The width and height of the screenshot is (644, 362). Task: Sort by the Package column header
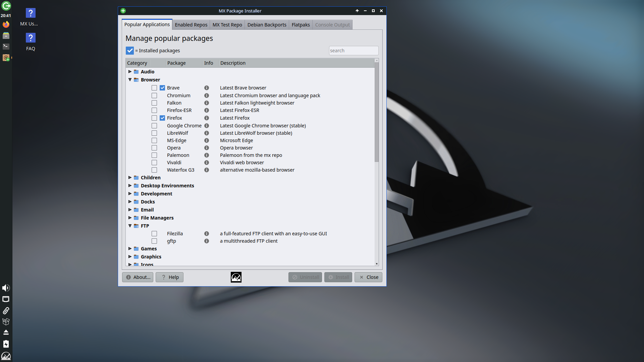pos(184,63)
